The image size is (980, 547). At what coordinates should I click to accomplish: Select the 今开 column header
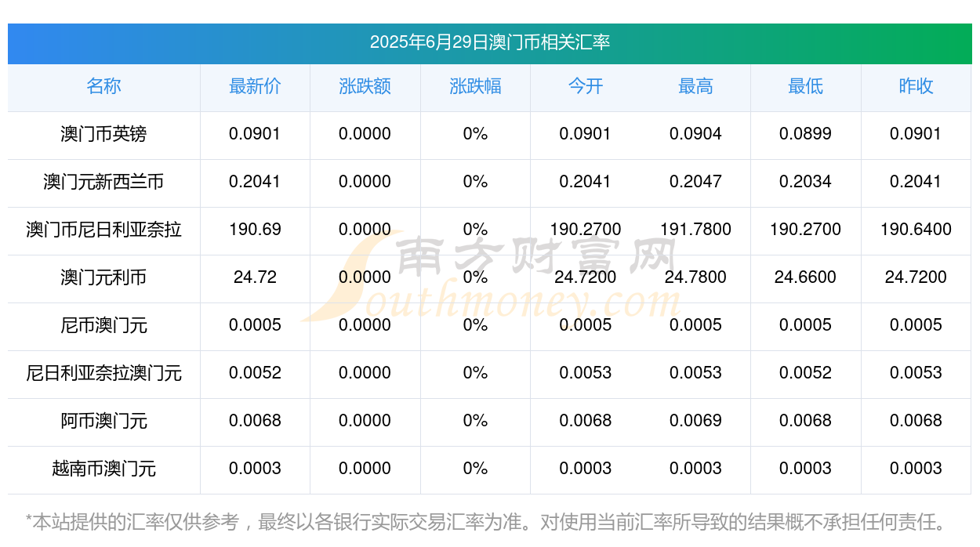coord(586,86)
